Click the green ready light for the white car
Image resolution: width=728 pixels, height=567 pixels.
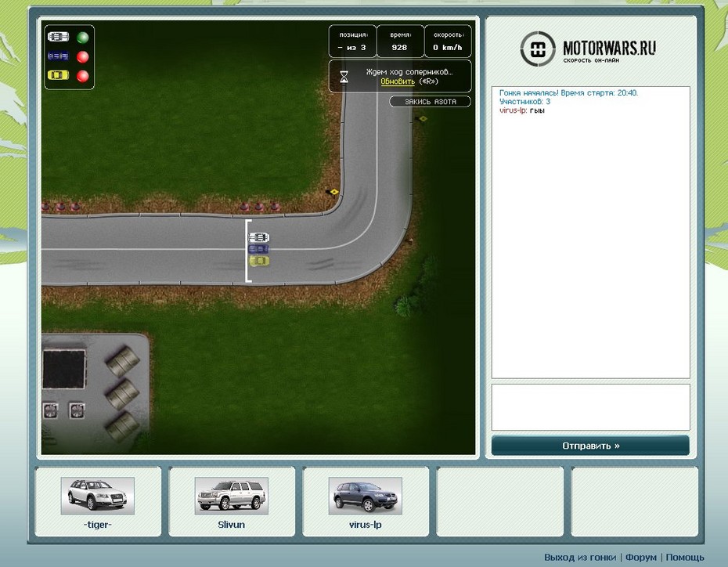82,37
